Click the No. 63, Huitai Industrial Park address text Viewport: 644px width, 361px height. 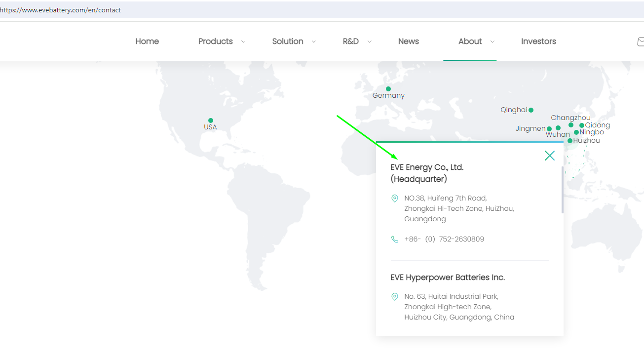(x=459, y=307)
